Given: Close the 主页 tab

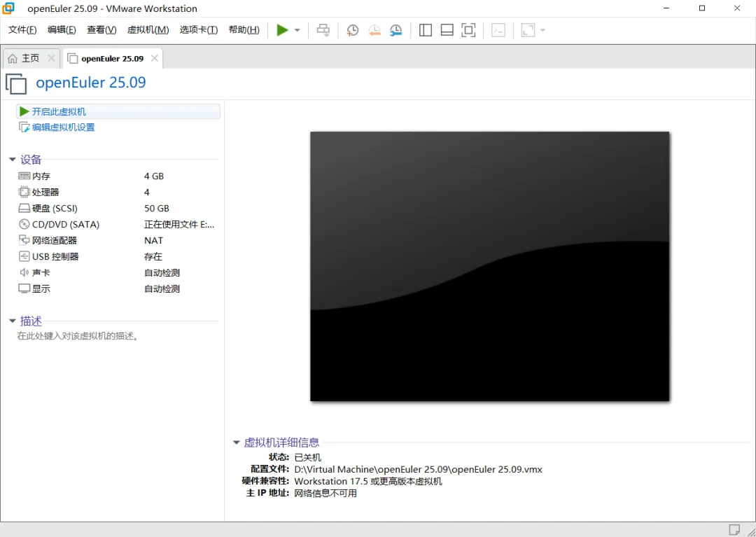Looking at the screenshot, I should 51,58.
